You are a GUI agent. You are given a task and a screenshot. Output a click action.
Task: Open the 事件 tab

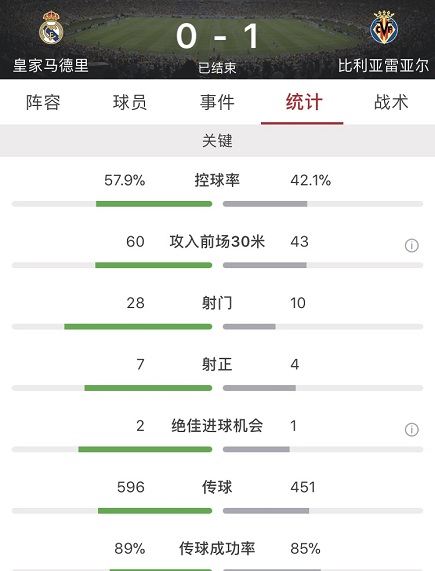217,102
